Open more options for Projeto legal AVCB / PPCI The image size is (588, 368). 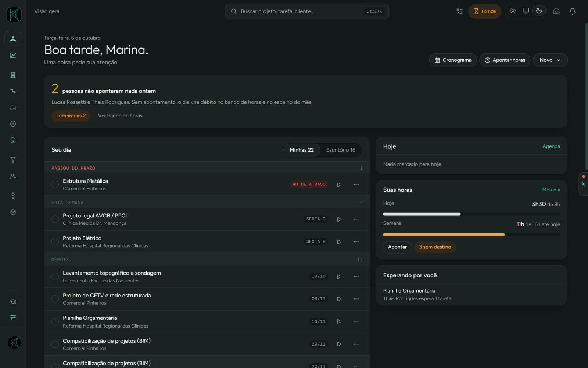tap(356, 219)
